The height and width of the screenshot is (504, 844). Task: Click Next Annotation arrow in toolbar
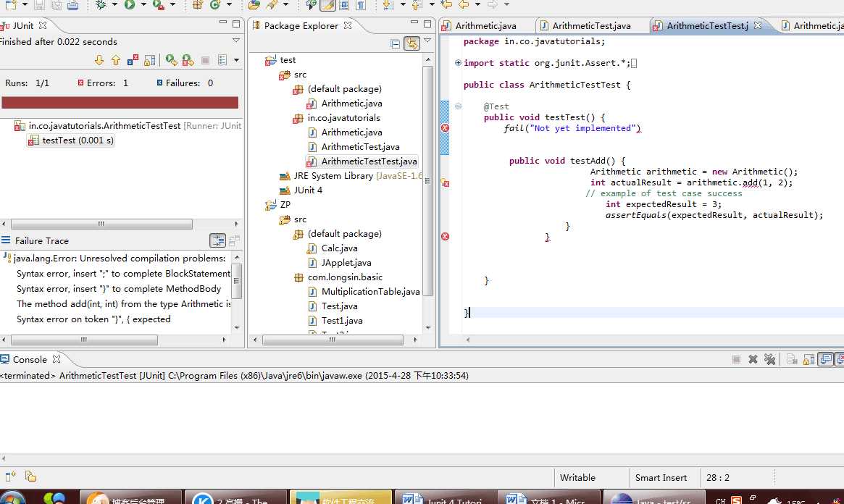(x=388, y=5)
